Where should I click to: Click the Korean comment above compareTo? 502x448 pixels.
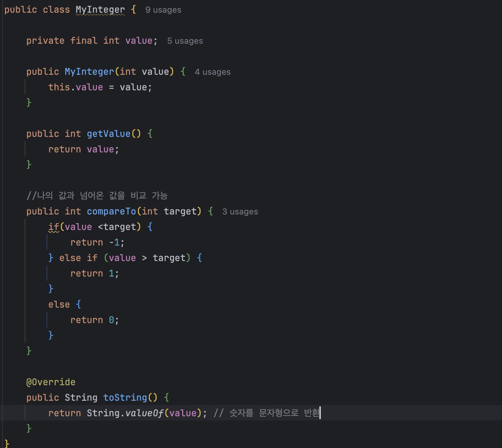(x=97, y=195)
